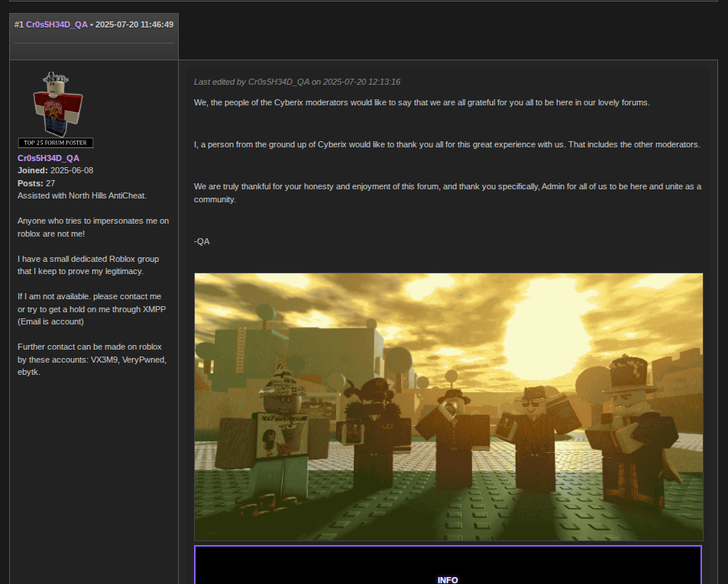Click the TOP 25 FORUM POSTER badge
Screen dimensions: 728x584
pyautogui.click(x=56, y=143)
